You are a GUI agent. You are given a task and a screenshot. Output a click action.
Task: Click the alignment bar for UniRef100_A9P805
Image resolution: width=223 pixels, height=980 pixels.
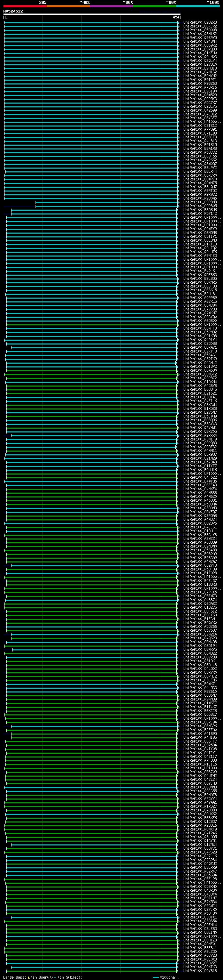coord(107,206)
